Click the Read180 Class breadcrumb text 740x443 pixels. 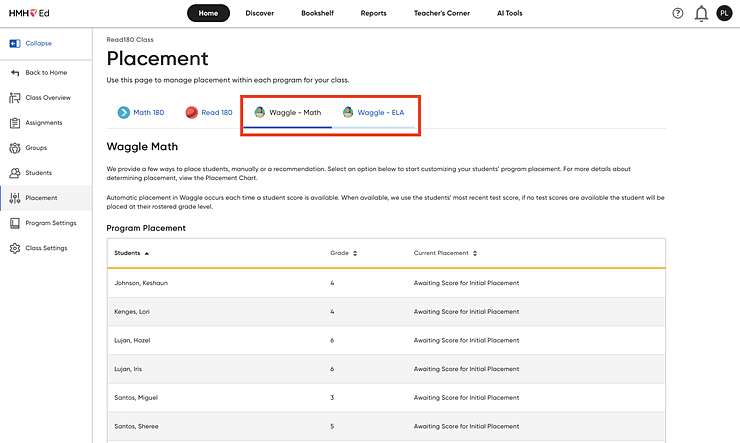pyautogui.click(x=130, y=40)
